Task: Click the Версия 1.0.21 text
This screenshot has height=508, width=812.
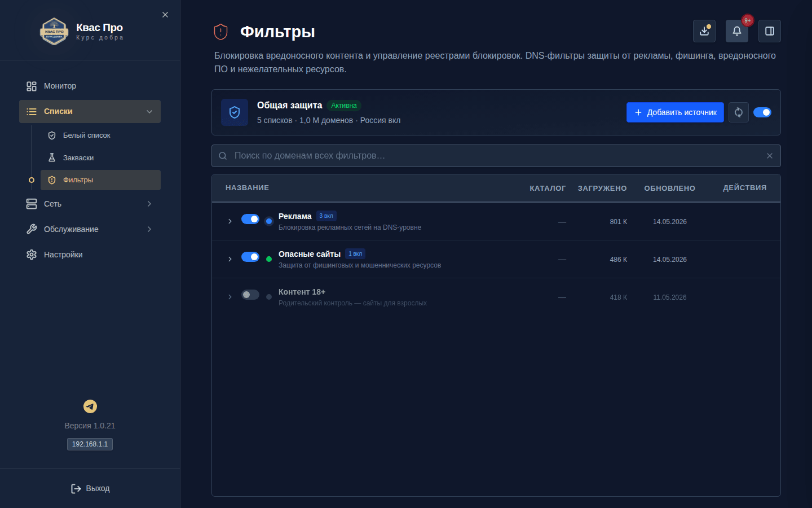Action: 90,426
